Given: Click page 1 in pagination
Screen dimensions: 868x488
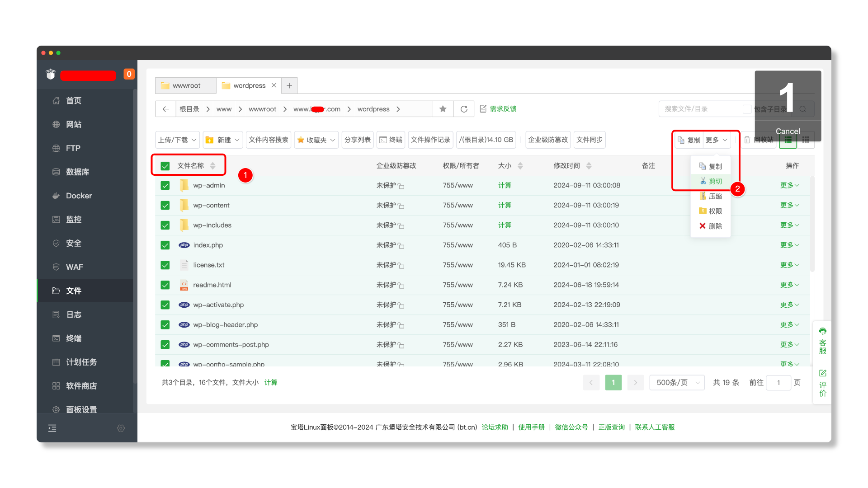Looking at the screenshot, I should (613, 383).
